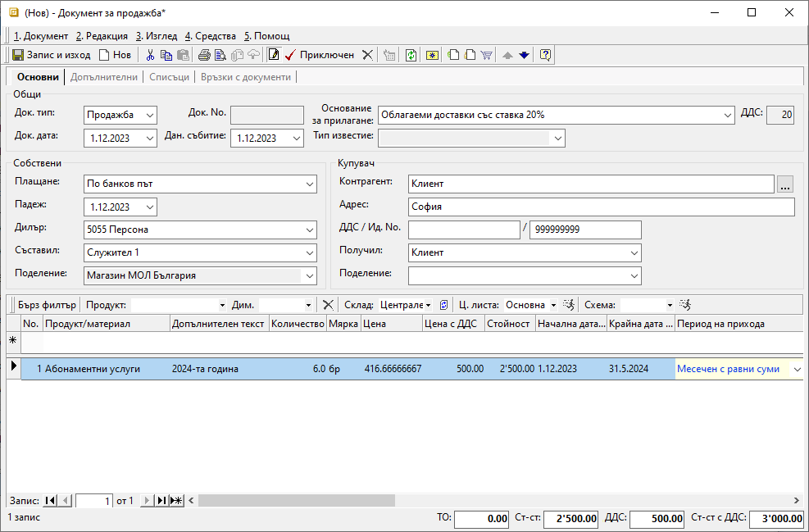Click the Нов button in toolbar

[x=115, y=55]
